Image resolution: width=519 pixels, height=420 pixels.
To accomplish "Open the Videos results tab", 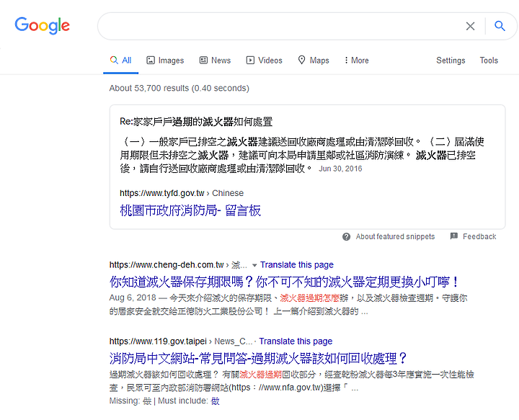I will 264,61.
